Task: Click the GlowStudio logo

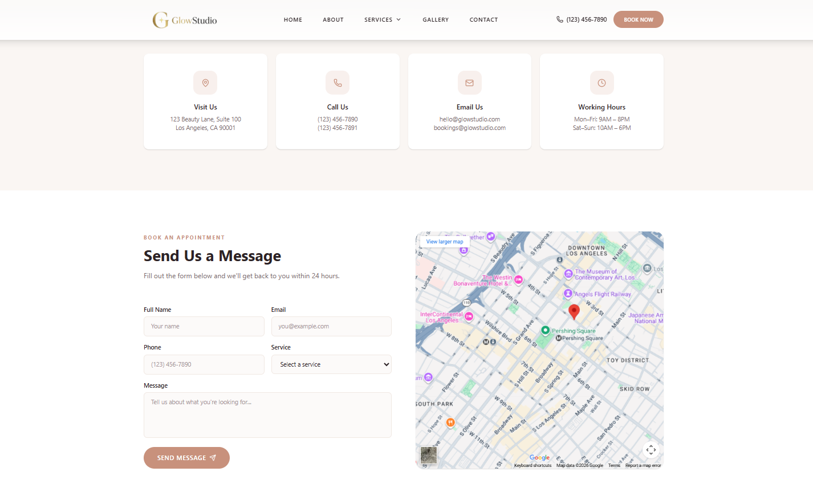Action: click(185, 20)
